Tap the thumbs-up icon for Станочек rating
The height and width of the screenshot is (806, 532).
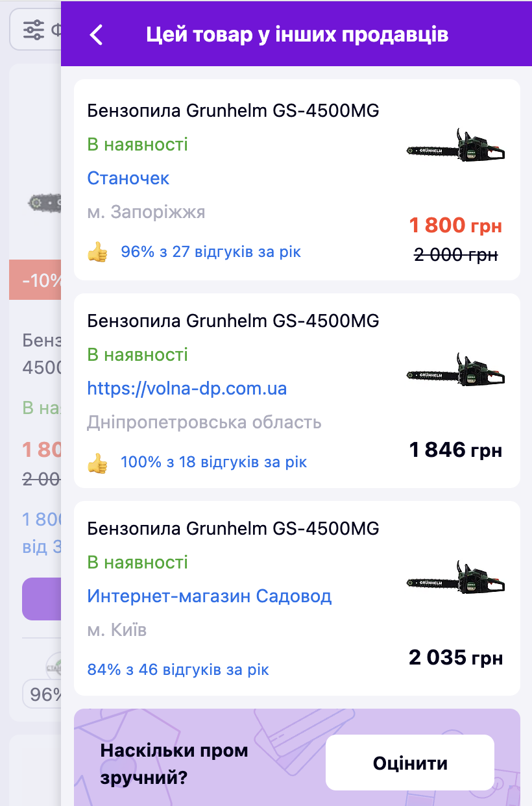point(97,252)
